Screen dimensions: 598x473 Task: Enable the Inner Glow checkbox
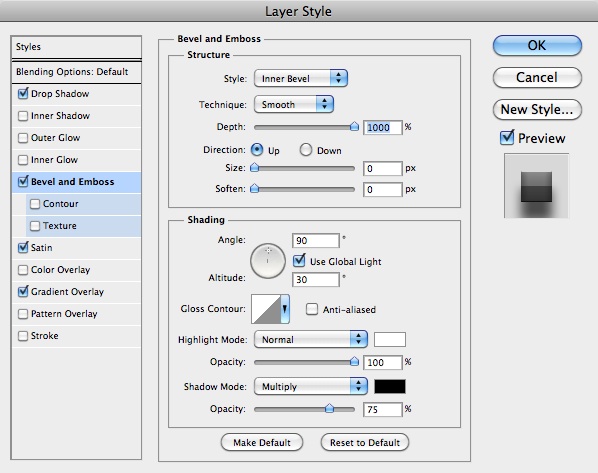click(23, 160)
